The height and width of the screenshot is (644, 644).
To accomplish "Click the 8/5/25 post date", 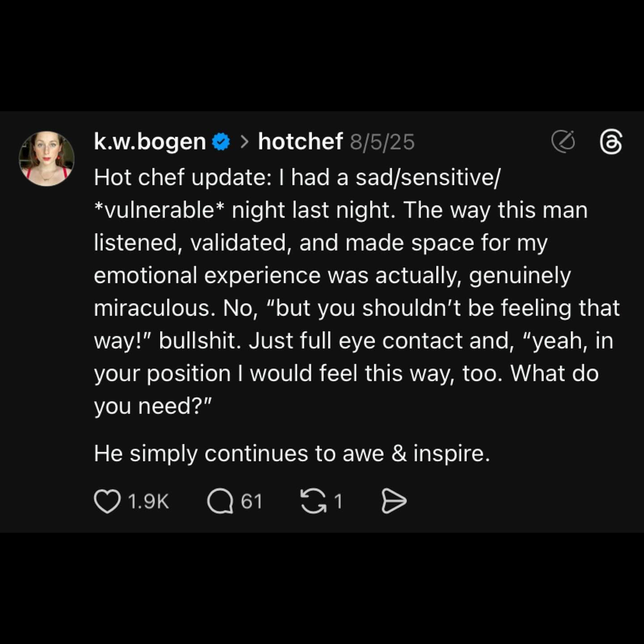I will point(382,142).
